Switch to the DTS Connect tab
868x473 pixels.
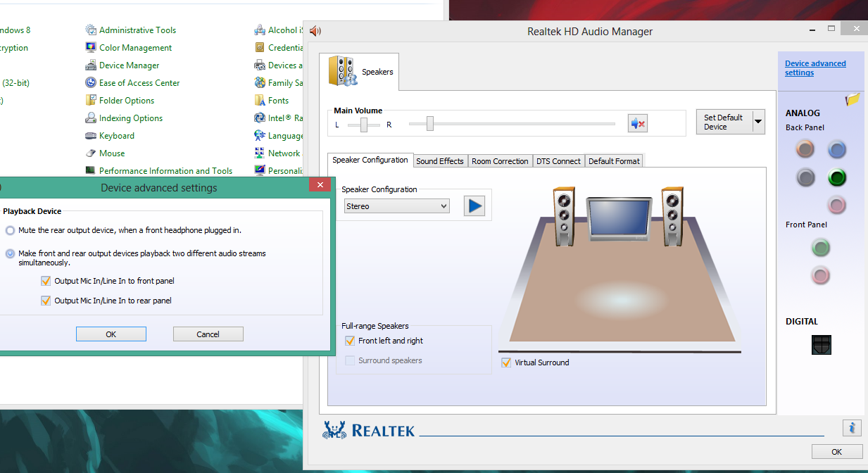(x=559, y=161)
